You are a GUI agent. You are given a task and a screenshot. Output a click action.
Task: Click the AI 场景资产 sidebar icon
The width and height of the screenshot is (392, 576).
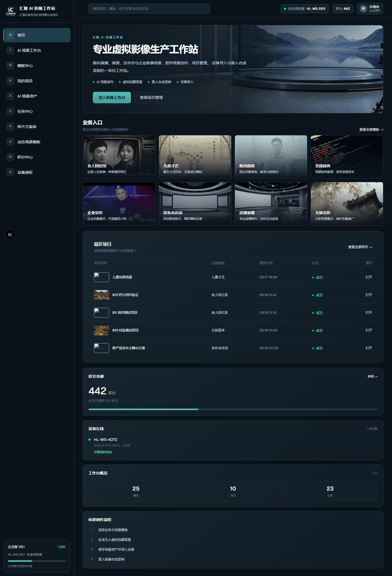coord(10,96)
